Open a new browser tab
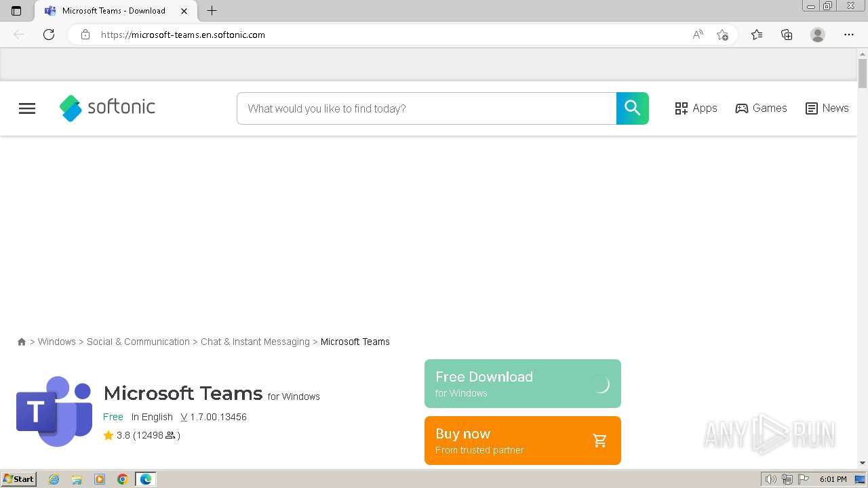Screen dimensions: 868x488 coord(212,11)
